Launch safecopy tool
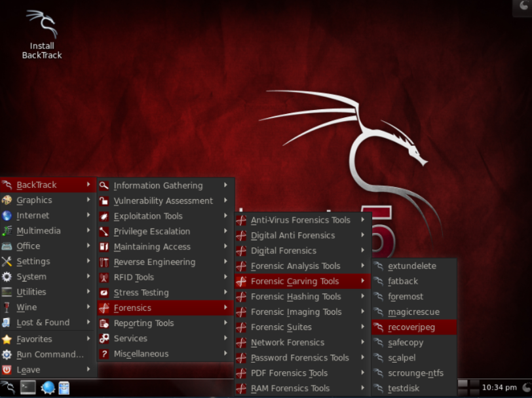This screenshot has height=398, width=532. pos(414,342)
